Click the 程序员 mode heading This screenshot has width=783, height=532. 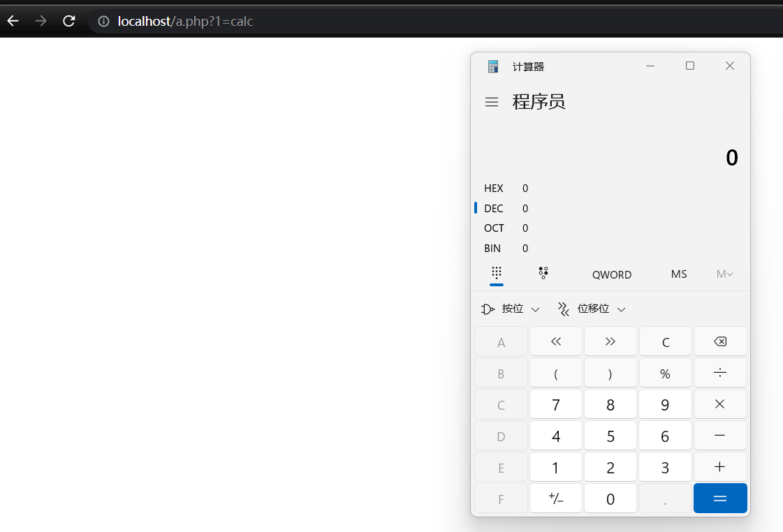click(x=539, y=102)
